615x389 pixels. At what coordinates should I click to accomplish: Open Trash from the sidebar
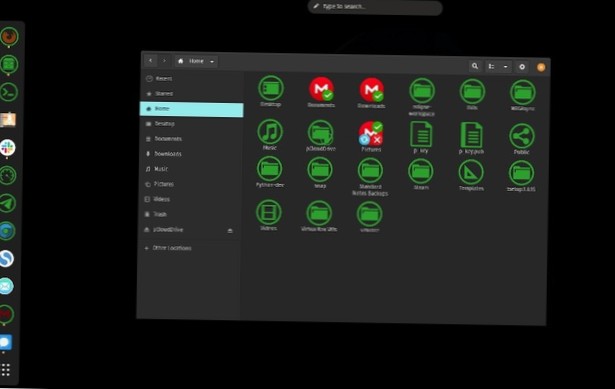tap(189, 214)
